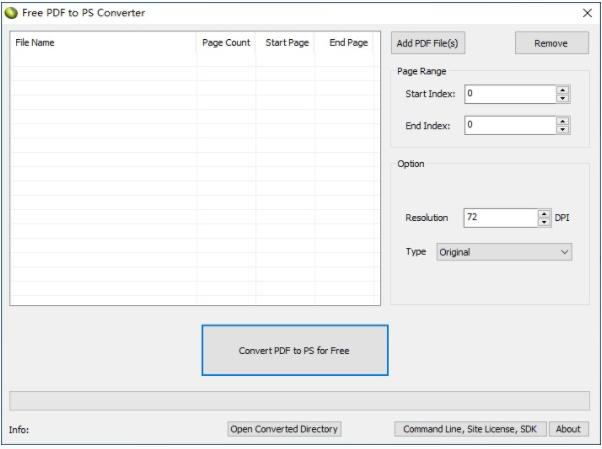Click the Page Count column header
The image size is (602, 449).
pyautogui.click(x=225, y=43)
